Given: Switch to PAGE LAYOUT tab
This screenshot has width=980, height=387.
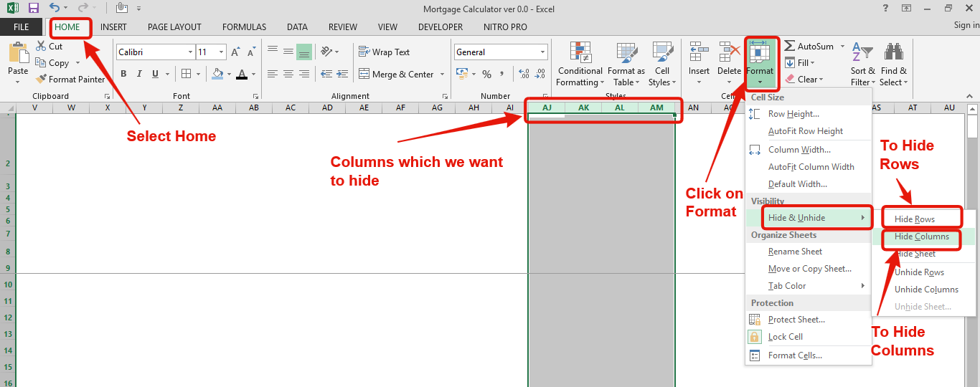Looking at the screenshot, I should (x=174, y=27).
